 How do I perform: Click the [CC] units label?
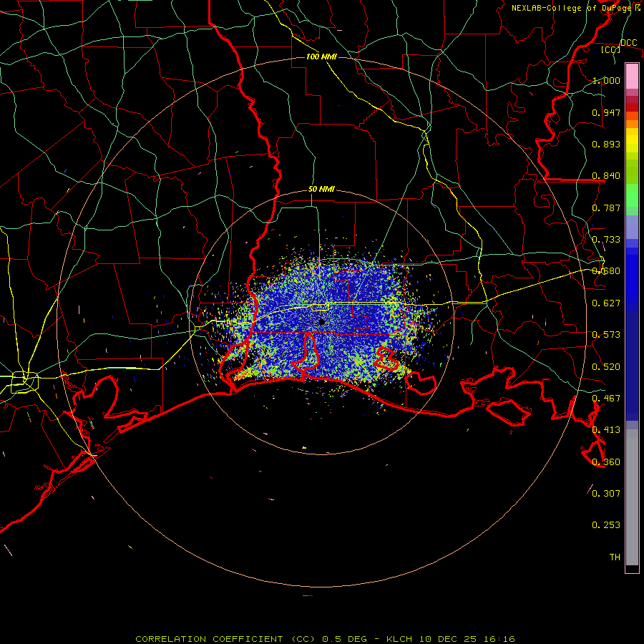(x=610, y=49)
